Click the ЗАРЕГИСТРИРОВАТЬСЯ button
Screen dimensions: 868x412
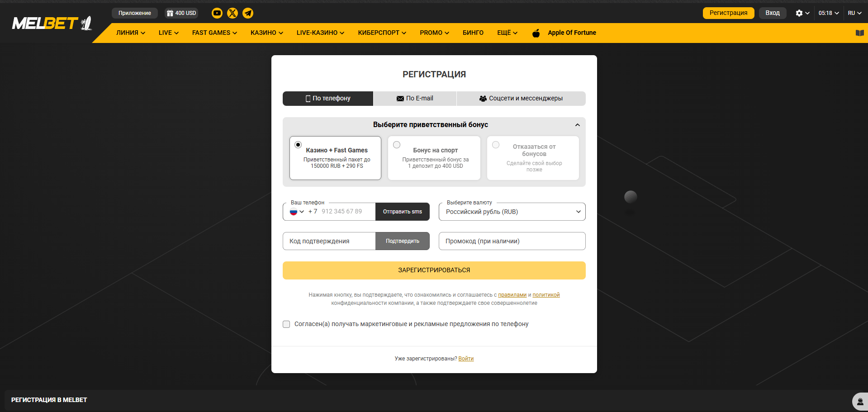point(434,270)
